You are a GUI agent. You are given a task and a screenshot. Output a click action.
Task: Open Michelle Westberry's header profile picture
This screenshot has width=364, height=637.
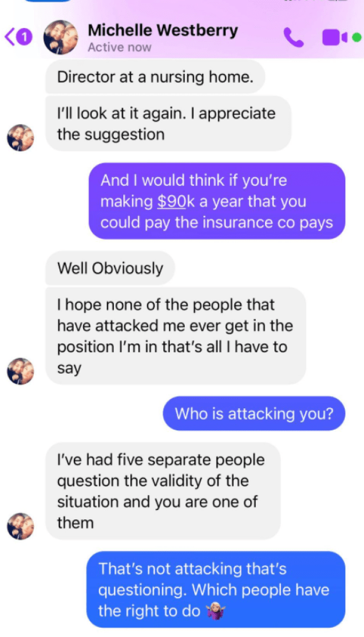click(x=61, y=37)
